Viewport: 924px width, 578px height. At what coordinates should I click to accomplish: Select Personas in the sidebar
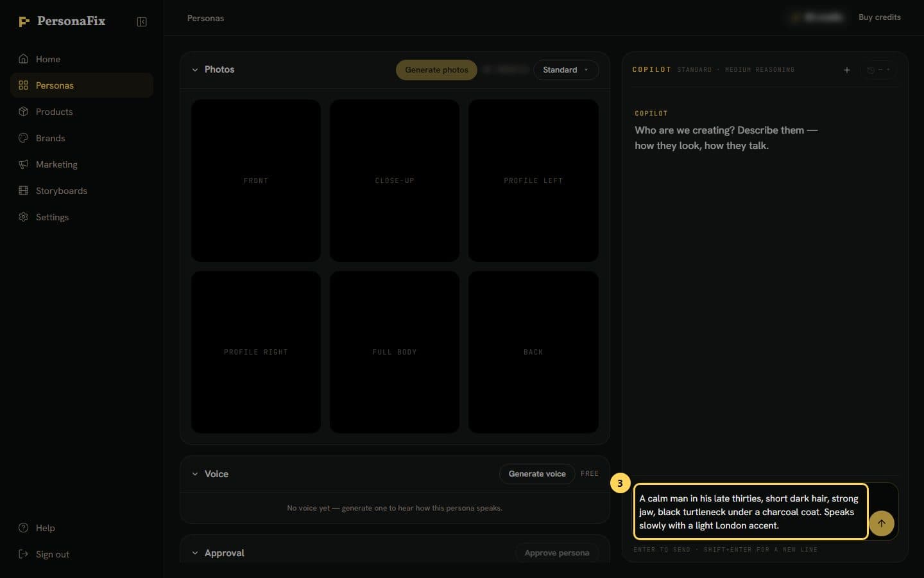[x=81, y=85]
